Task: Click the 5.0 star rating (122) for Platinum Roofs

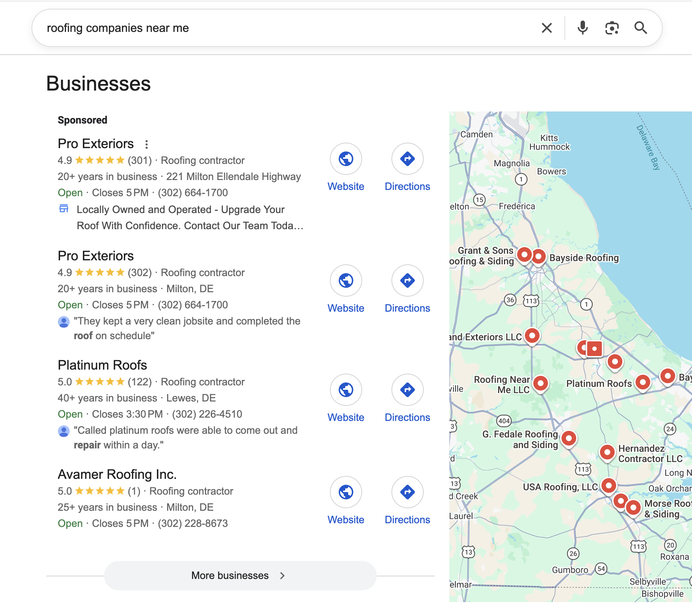Action: pos(104,382)
